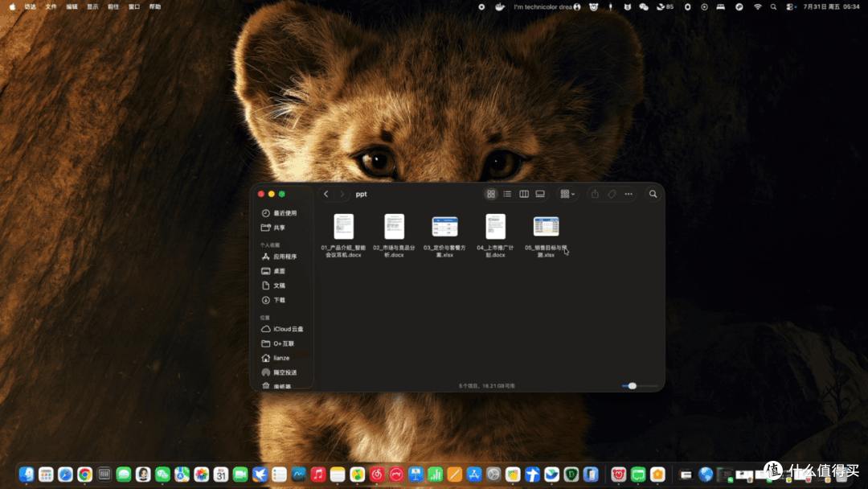
Task: Open Keynote from the Dock
Action: coord(416,474)
